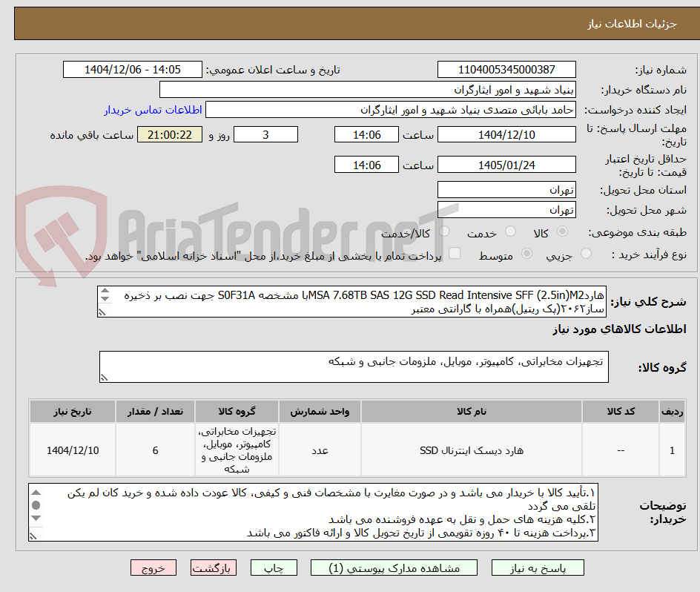Click response deadline date field 1404/12/10
Image resolution: width=700 pixels, height=592 pixels.
506,134
